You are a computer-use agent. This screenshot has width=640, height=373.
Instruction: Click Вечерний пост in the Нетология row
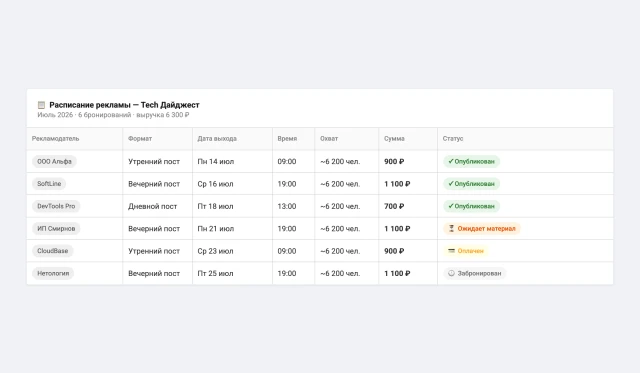154,273
